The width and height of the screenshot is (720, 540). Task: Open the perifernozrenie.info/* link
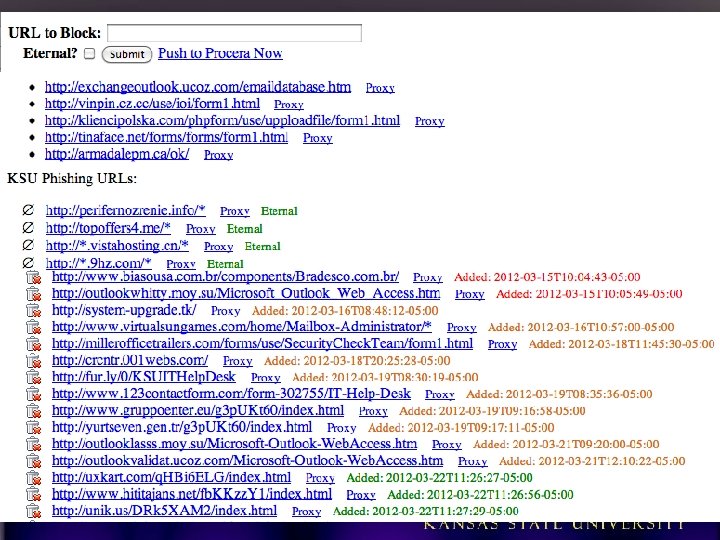[x=126, y=210]
